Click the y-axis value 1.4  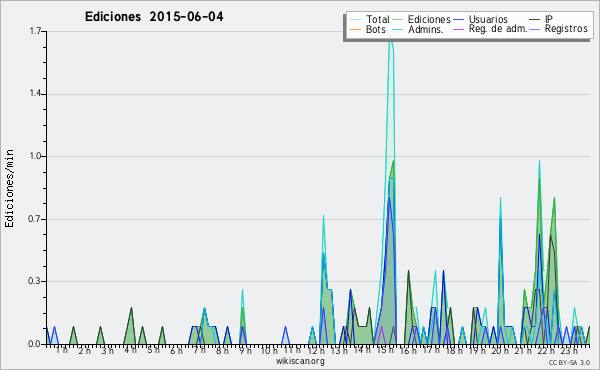pyautogui.click(x=35, y=94)
